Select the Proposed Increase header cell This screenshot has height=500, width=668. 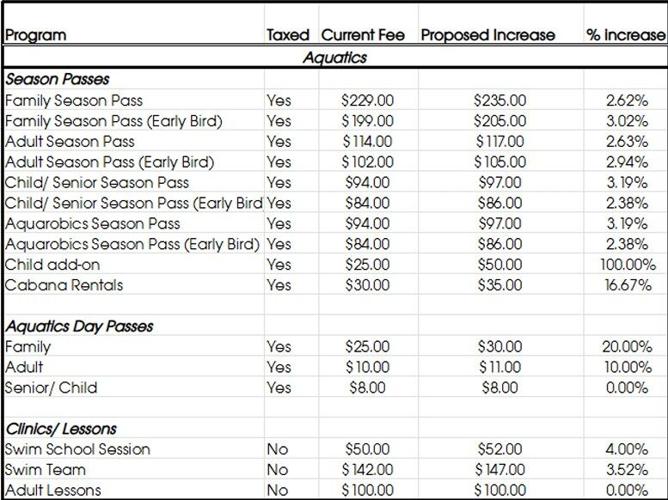(487, 35)
